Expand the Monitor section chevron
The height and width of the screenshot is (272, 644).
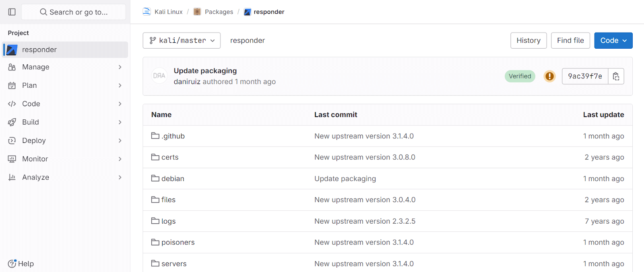pyautogui.click(x=120, y=159)
